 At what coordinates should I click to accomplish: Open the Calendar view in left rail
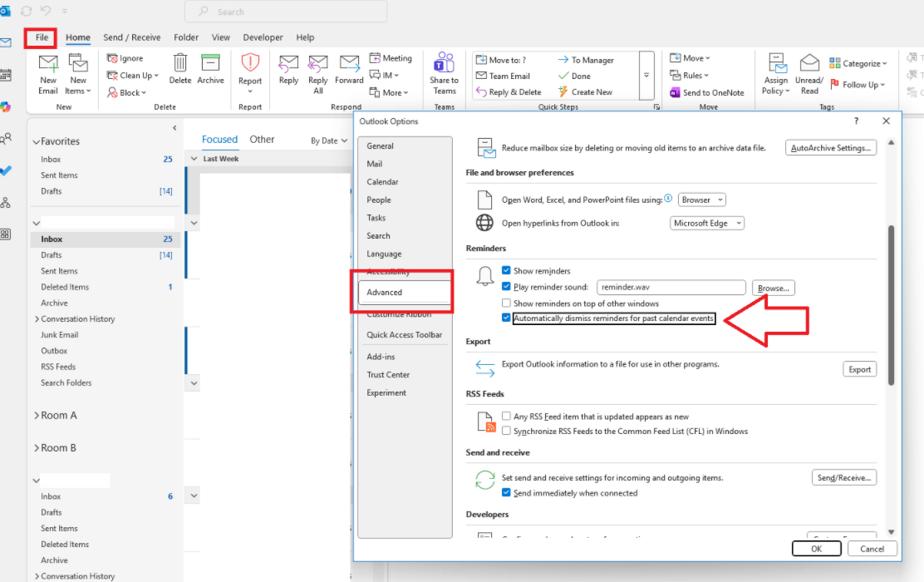(x=6, y=75)
